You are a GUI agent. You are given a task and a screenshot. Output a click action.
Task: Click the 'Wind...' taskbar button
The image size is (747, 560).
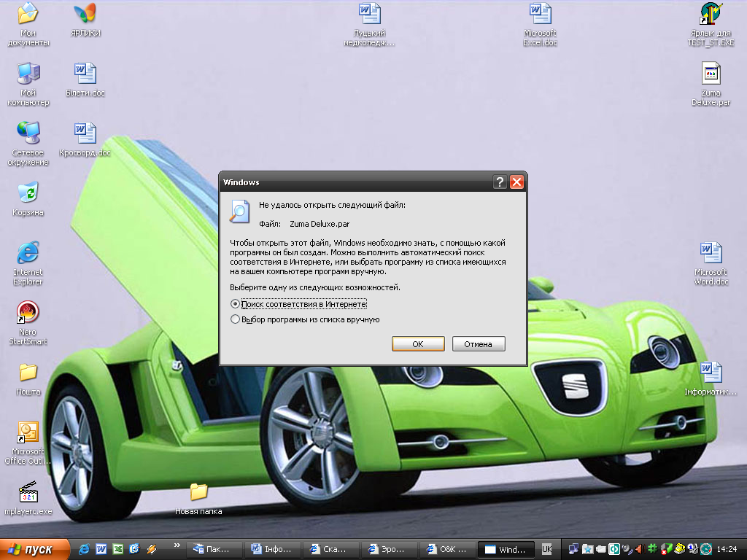pos(506,549)
